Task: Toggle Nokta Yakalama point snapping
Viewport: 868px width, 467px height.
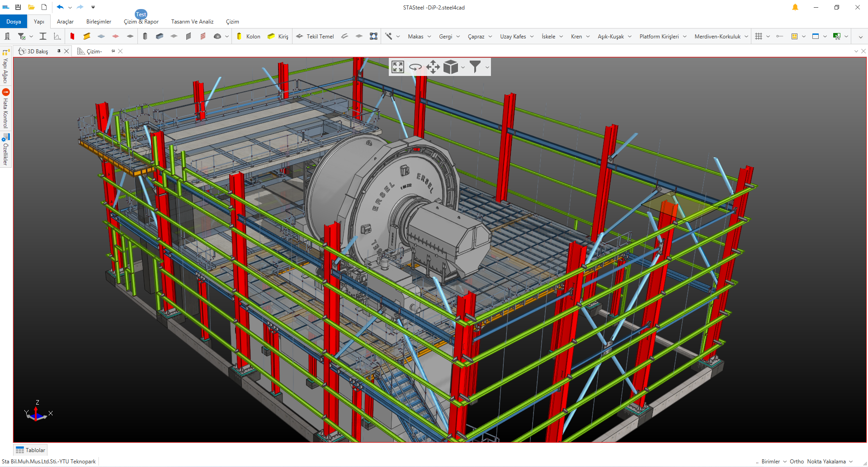Action: click(x=826, y=462)
